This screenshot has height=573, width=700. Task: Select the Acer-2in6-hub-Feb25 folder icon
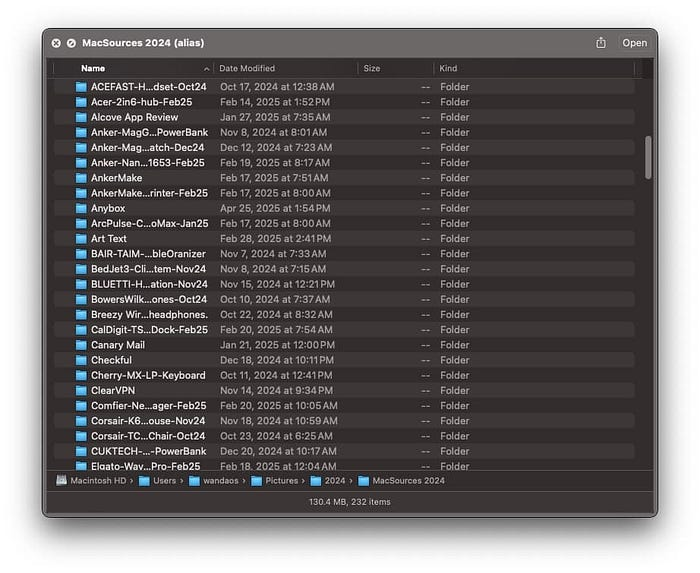81,102
